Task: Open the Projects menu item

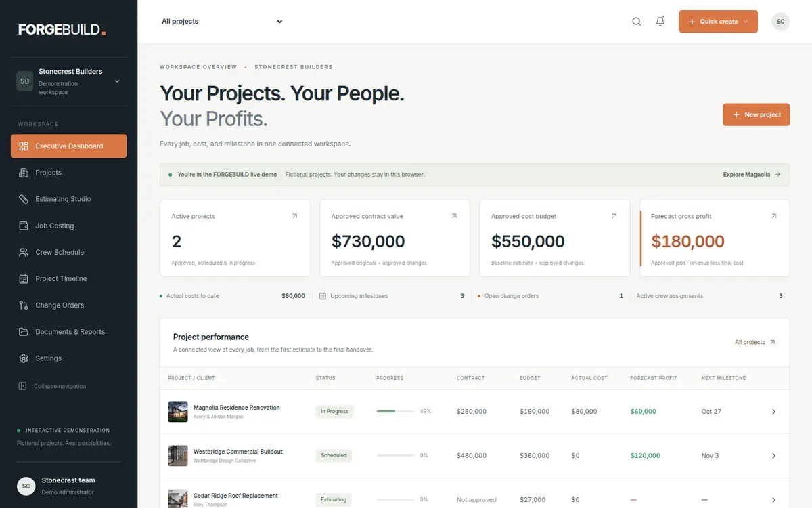Action: pos(68,173)
